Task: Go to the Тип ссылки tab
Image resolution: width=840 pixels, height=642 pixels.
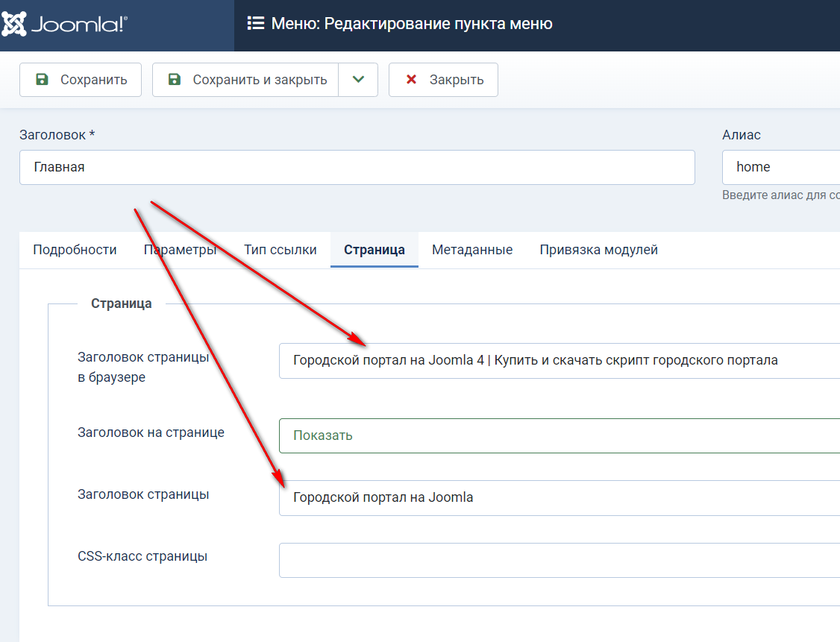Action: click(280, 250)
